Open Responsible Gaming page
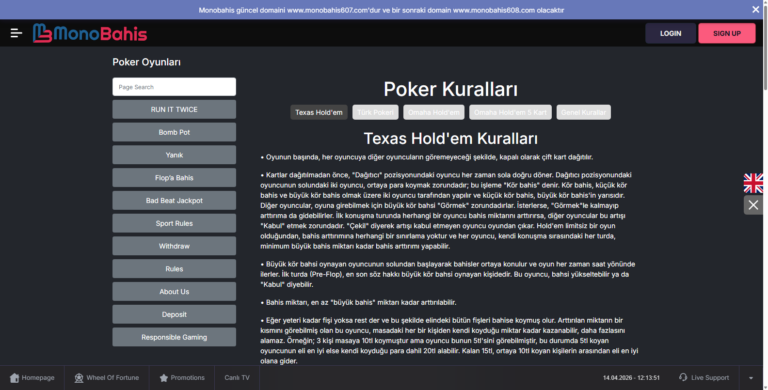The width and height of the screenshot is (768, 390). pos(174,337)
